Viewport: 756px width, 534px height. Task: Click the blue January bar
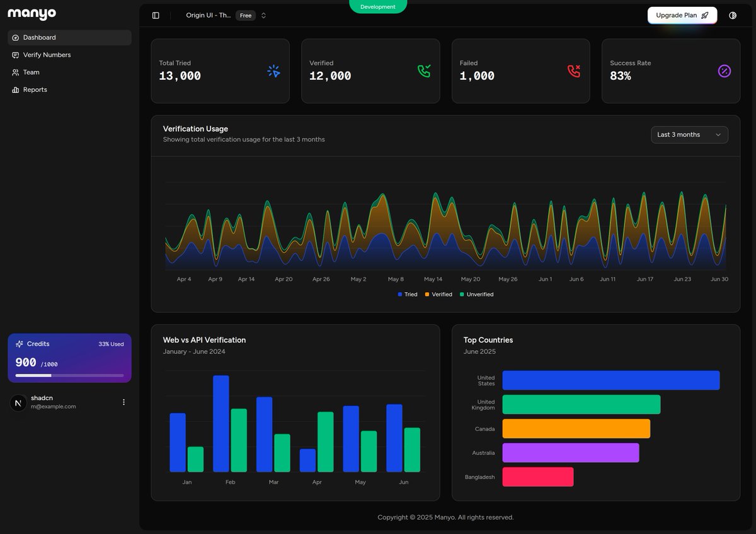pos(178,443)
